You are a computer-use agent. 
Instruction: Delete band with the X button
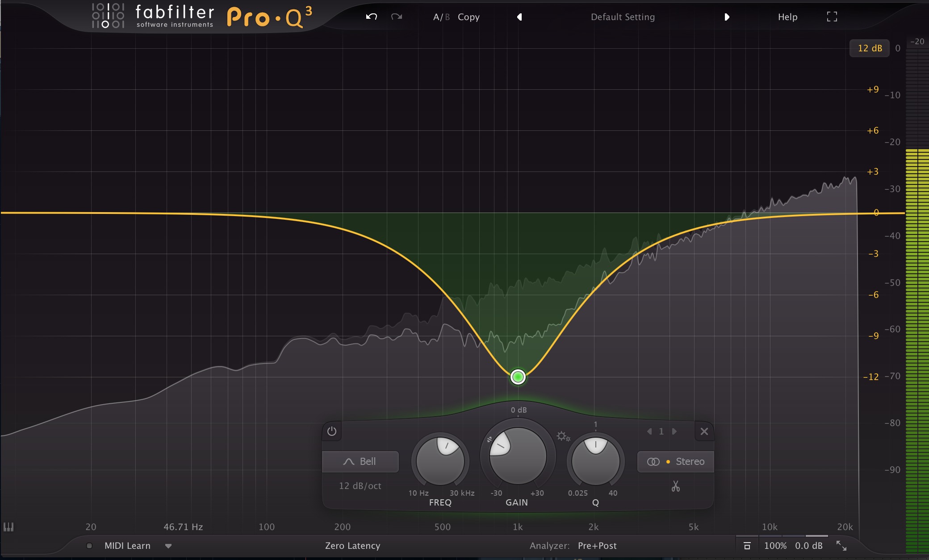coord(704,431)
